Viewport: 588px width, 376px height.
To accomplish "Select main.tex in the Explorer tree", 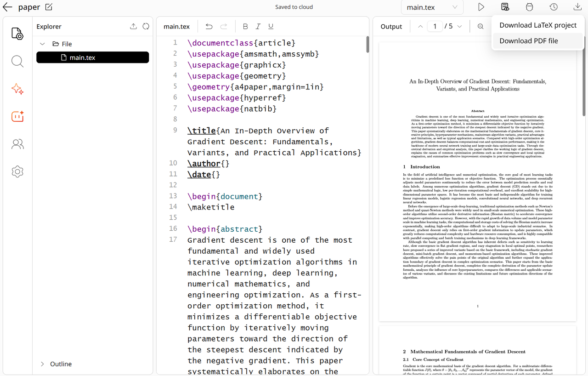I will tap(93, 57).
